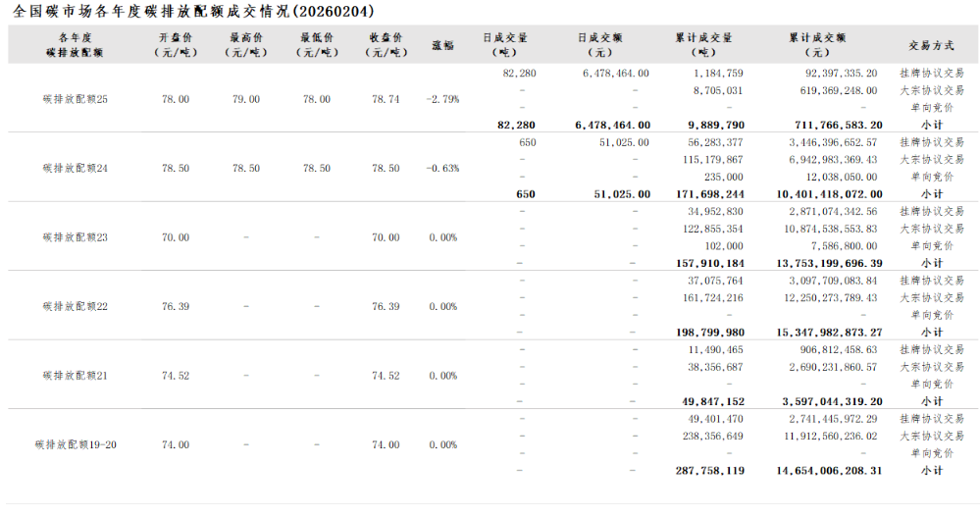Select the -0.63% change value
This screenshot has height=518, width=980.
pos(442,169)
